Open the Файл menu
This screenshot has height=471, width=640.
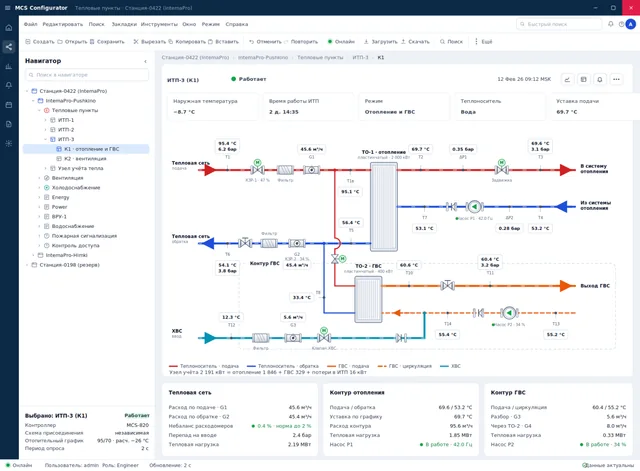(x=30, y=24)
